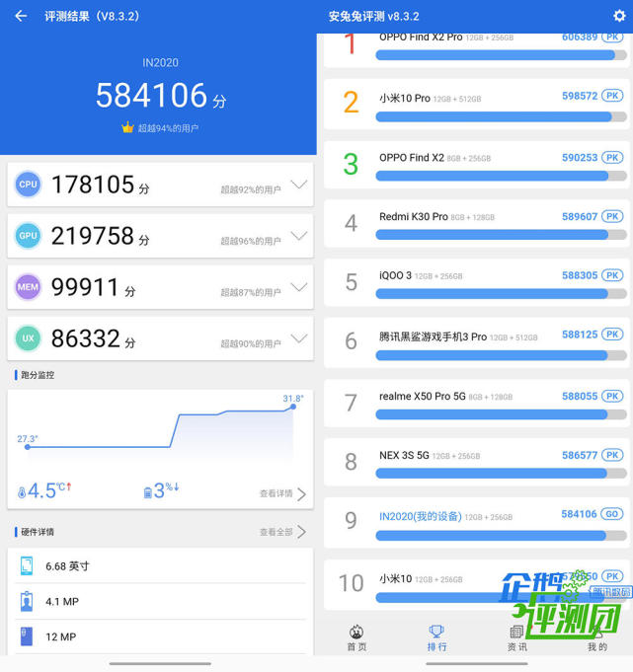The image size is (633, 672).
Task: Tap UX score 86332
Action: pyautogui.click(x=85, y=338)
